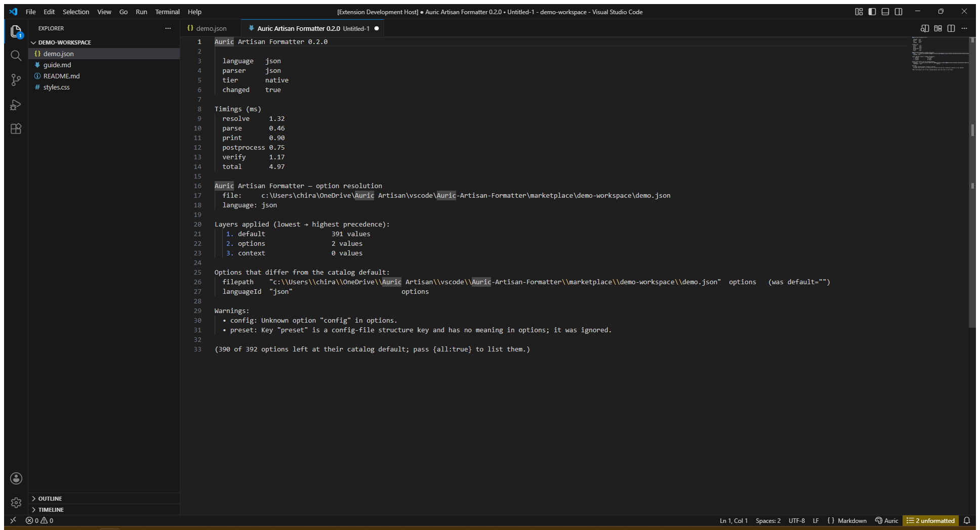Select demo.json in Explorer
This screenshot has height=530, width=980.
(104, 54)
